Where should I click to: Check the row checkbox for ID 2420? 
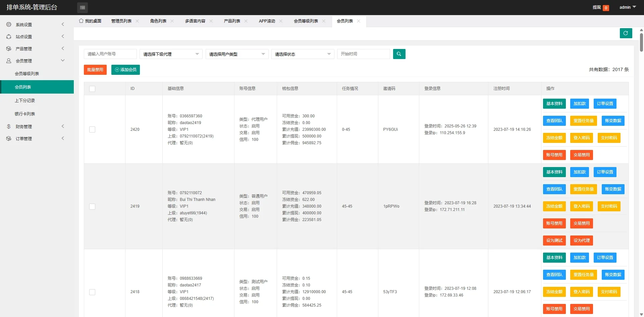pyautogui.click(x=92, y=129)
